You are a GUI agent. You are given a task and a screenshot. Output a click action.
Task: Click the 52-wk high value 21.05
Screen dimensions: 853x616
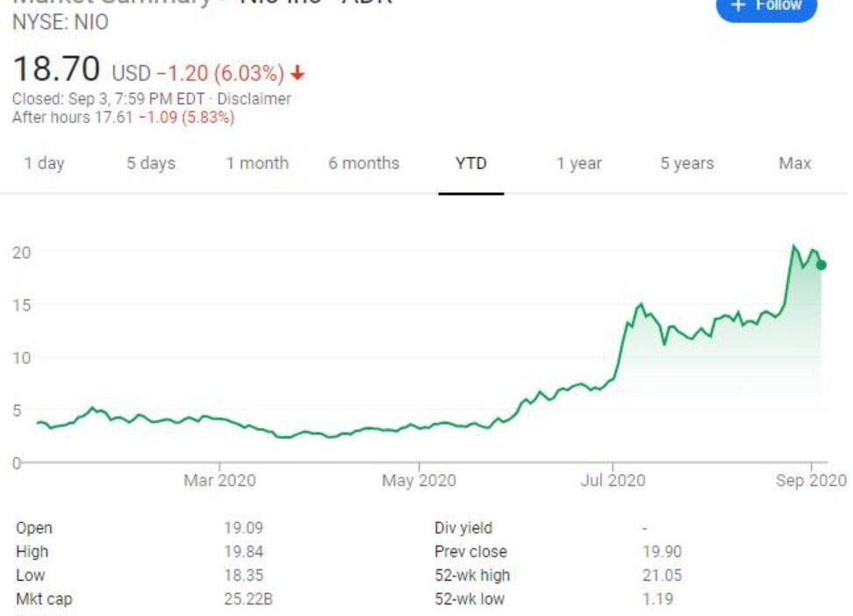662,575
